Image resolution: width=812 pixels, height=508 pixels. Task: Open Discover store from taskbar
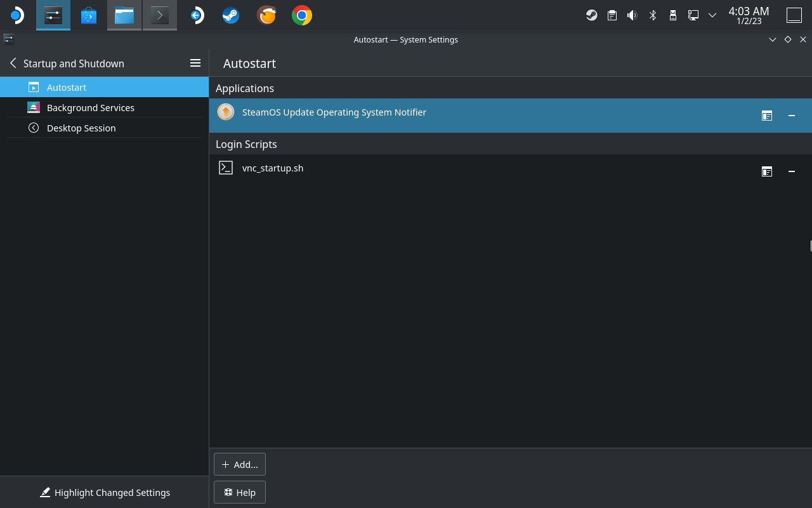click(89, 15)
